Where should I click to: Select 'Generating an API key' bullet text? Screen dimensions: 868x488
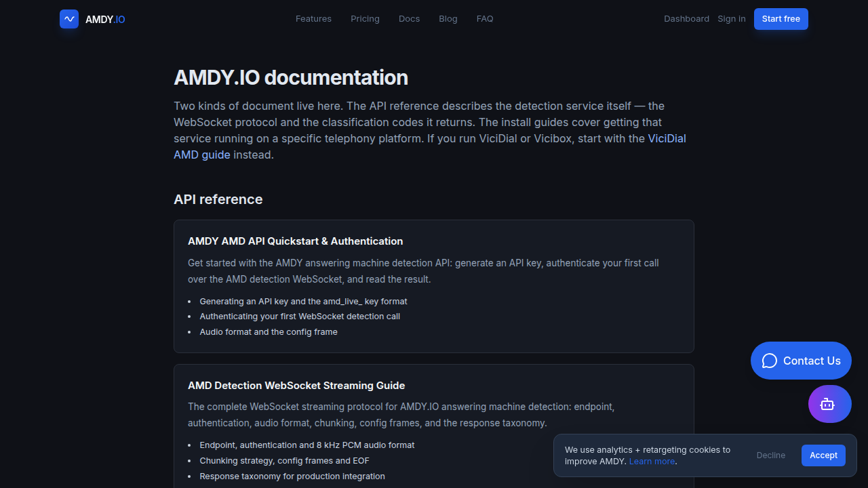pyautogui.click(x=303, y=301)
